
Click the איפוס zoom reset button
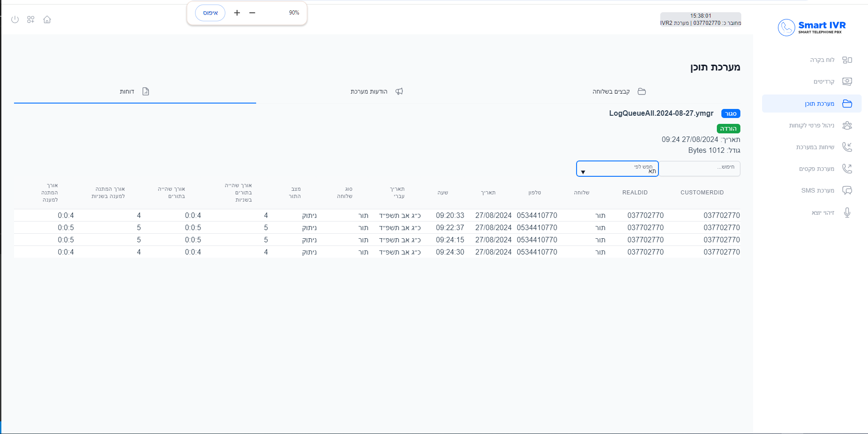210,13
